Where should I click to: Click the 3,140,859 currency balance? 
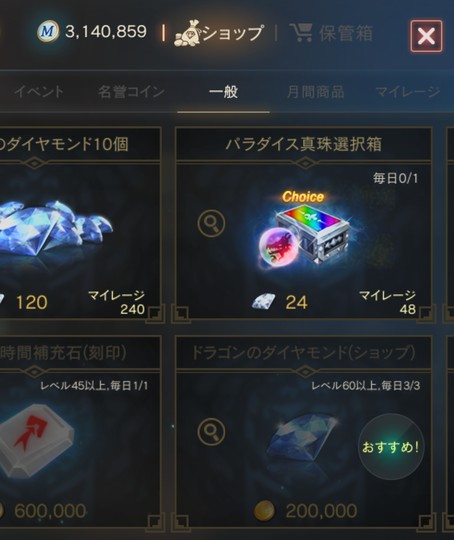106,32
